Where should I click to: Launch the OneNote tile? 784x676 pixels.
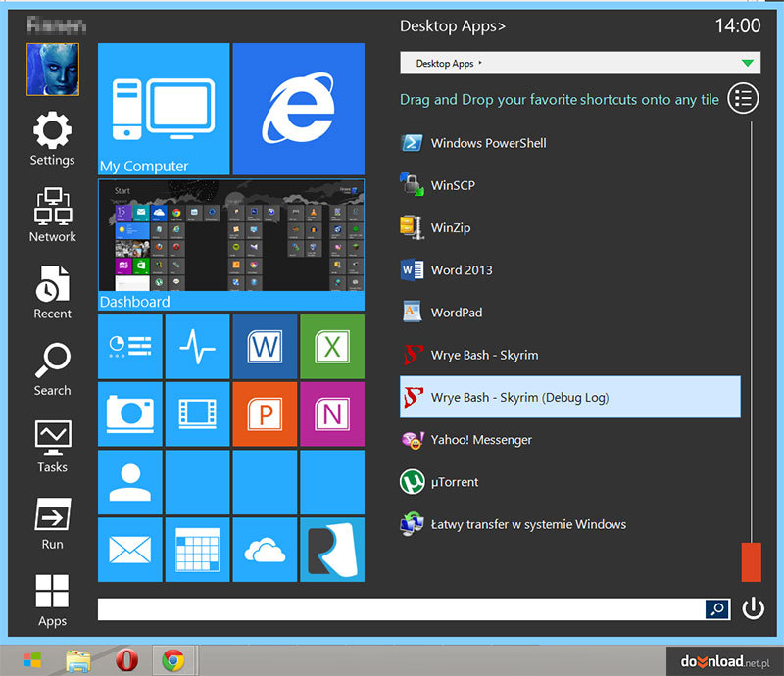[332, 414]
